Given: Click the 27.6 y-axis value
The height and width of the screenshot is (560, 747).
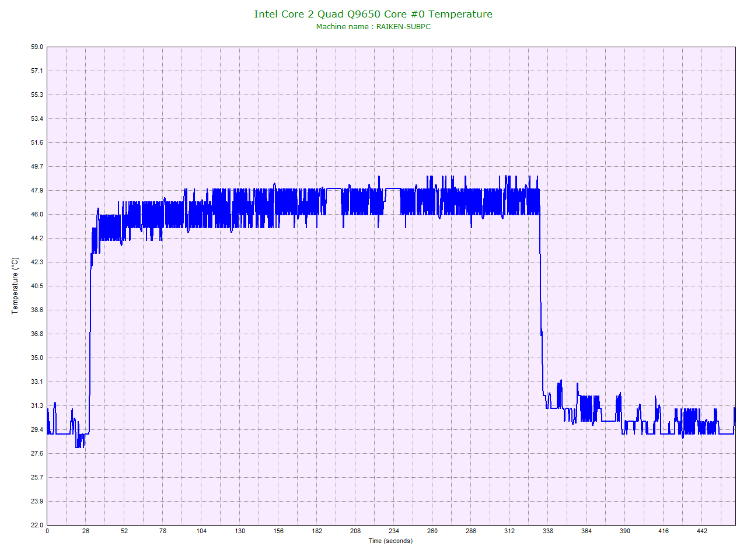Looking at the screenshot, I should click(x=37, y=453).
